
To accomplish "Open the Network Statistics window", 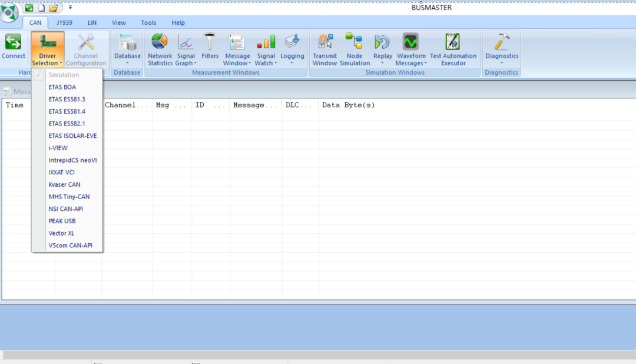I will [160, 49].
